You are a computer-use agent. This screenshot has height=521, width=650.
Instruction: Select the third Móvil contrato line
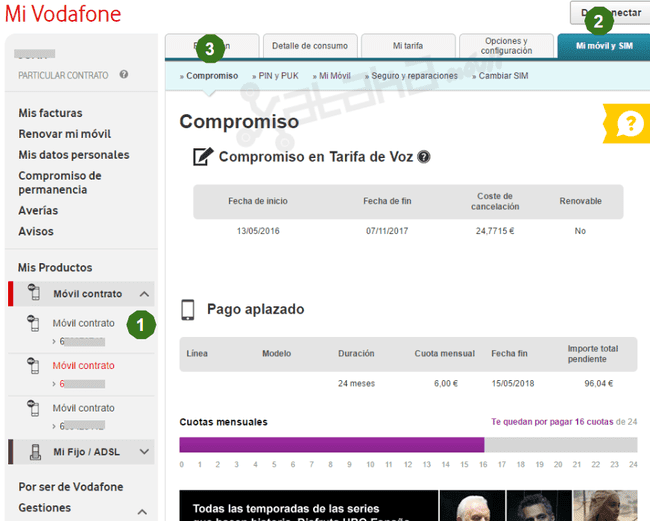coord(83,408)
